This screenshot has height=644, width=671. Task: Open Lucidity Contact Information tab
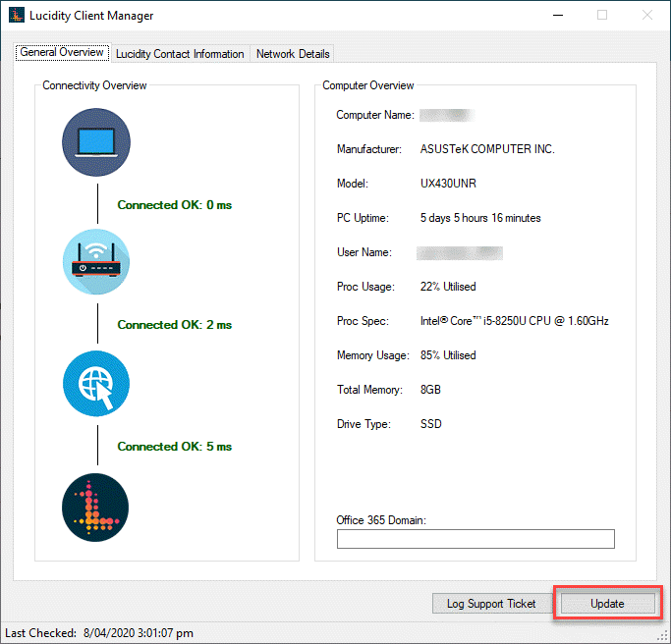point(180,54)
